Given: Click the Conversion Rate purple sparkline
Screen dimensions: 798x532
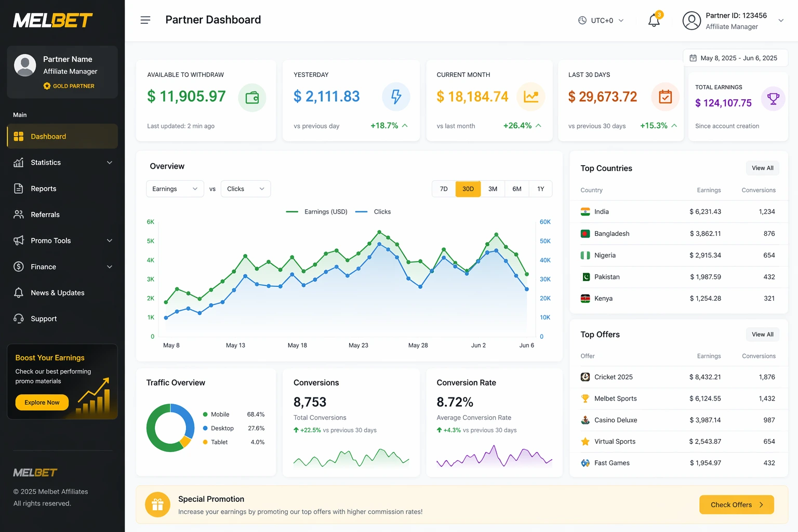Looking at the screenshot, I should (494, 456).
